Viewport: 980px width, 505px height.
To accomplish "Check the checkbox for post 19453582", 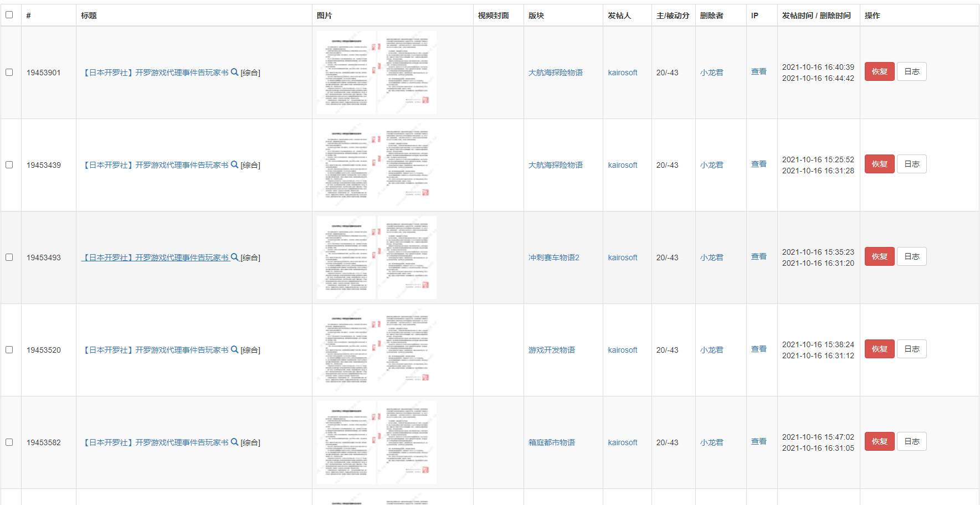I will coord(9,442).
